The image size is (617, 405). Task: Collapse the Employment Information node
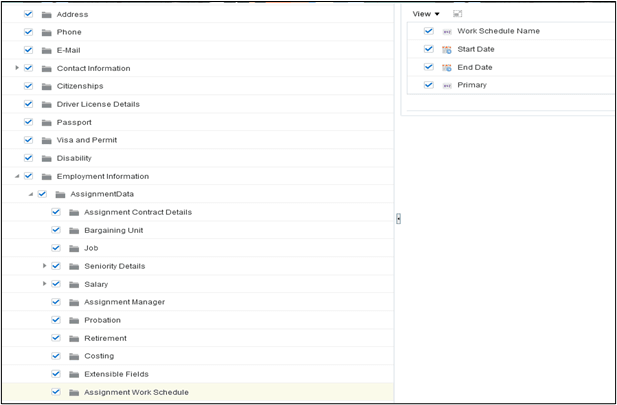click(x=17, y=176)
